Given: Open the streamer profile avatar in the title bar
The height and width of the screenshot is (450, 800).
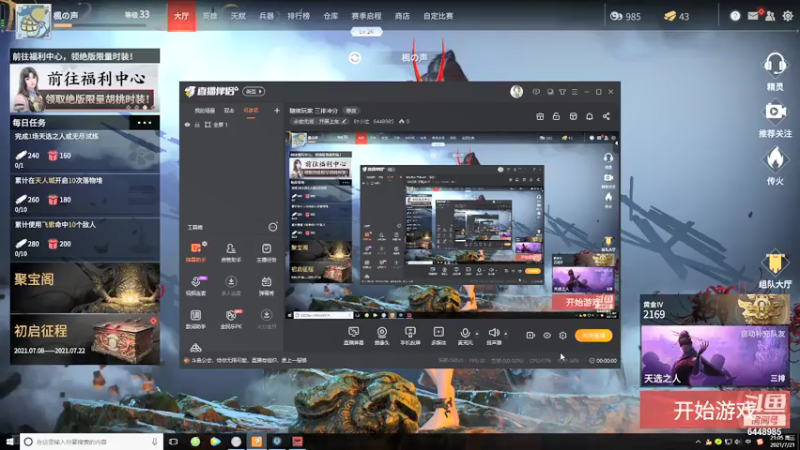Looking at the screenshot, I should 516,92.
